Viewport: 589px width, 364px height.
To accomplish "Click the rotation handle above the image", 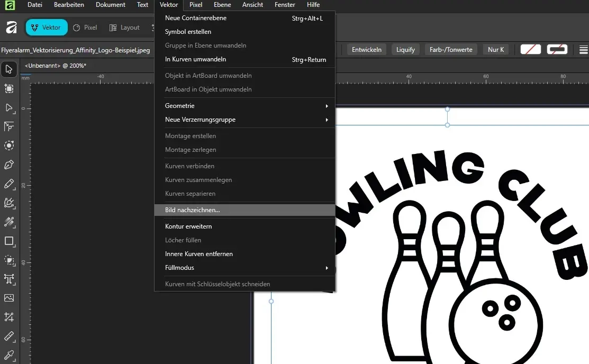I will pyautogui.click(x=447, y=109).
